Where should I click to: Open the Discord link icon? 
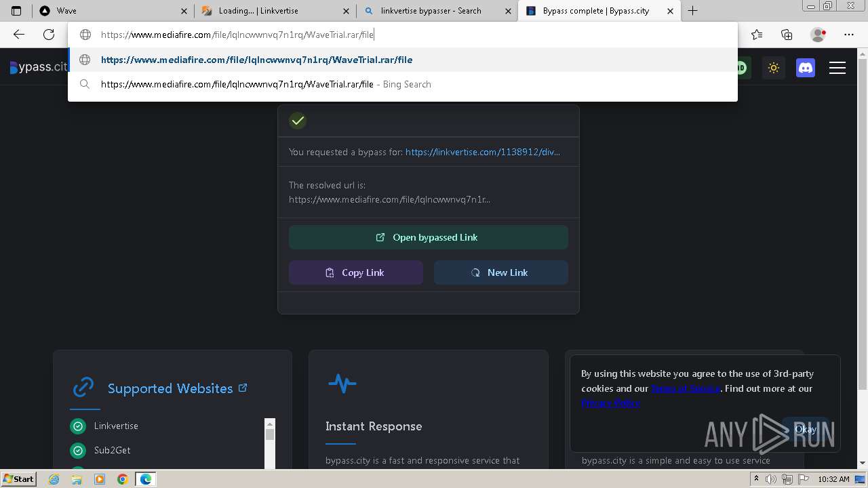(x=806, y=68)
